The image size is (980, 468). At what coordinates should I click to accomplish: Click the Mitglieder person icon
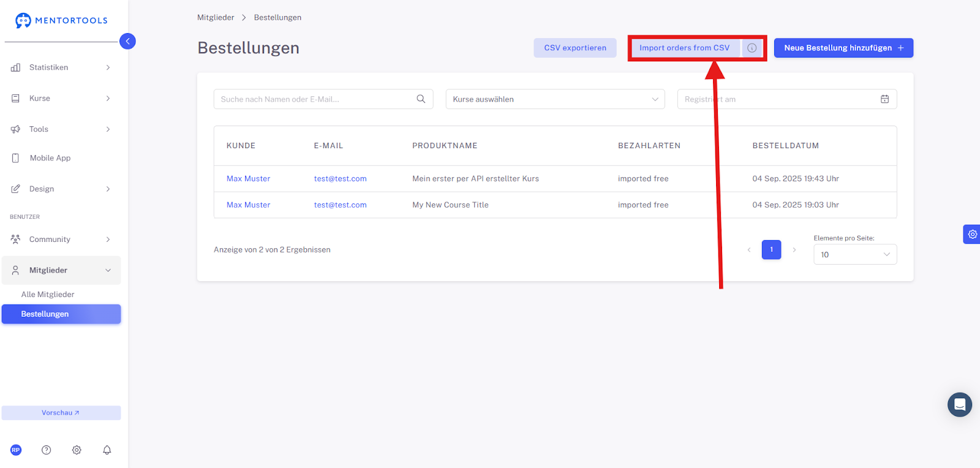click(15, 270)
